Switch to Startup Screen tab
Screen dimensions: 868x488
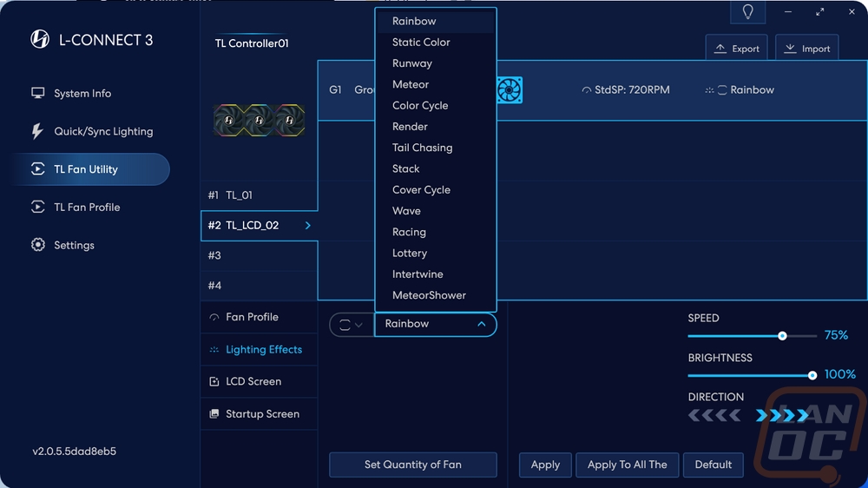point(259,414)
